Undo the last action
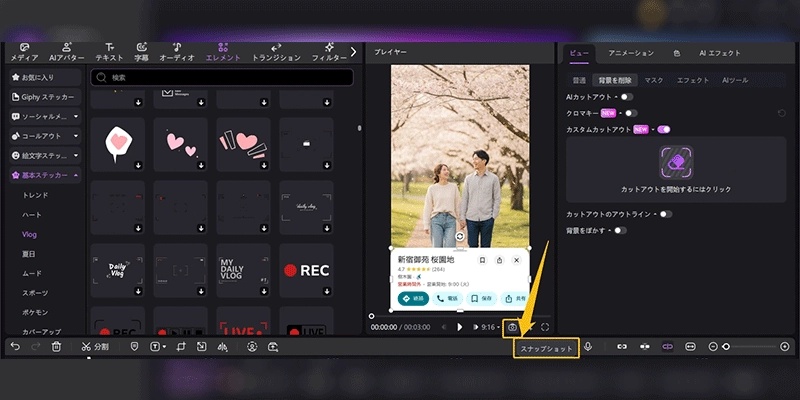This screenshot has width=800, height=400. click(x=15, y=346)
